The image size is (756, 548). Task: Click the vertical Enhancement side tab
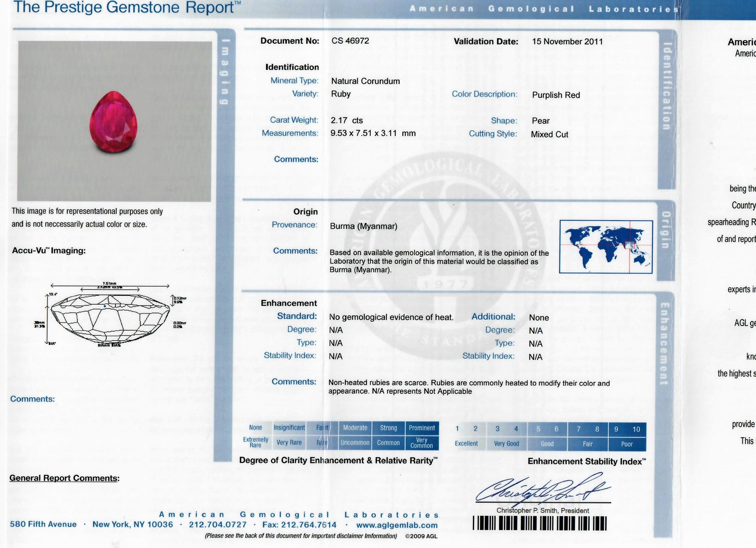pyautogui.click(x=664, y=344)
